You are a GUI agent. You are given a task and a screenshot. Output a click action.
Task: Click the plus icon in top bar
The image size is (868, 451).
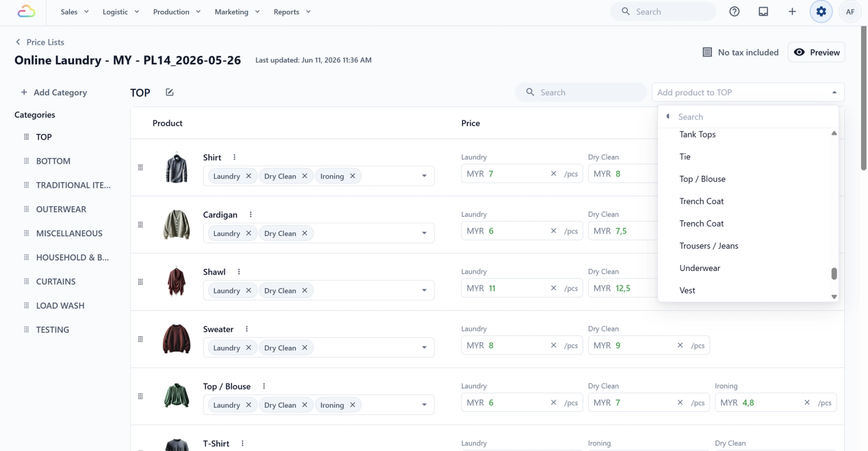coord(792,11)
